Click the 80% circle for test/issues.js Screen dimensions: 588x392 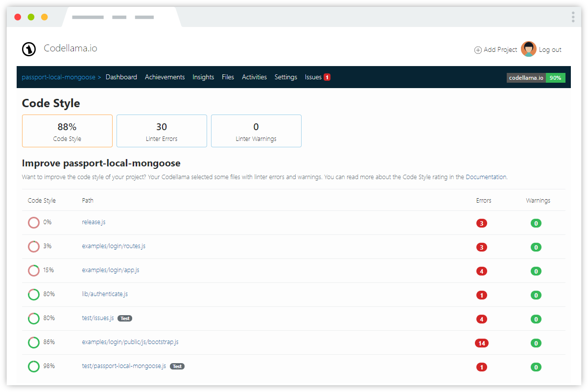tap(34, 319)
